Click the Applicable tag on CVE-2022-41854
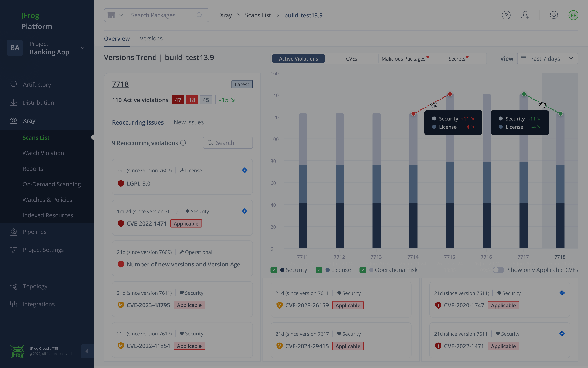Viewport: 588px width, 368px height. coord(189,346)
